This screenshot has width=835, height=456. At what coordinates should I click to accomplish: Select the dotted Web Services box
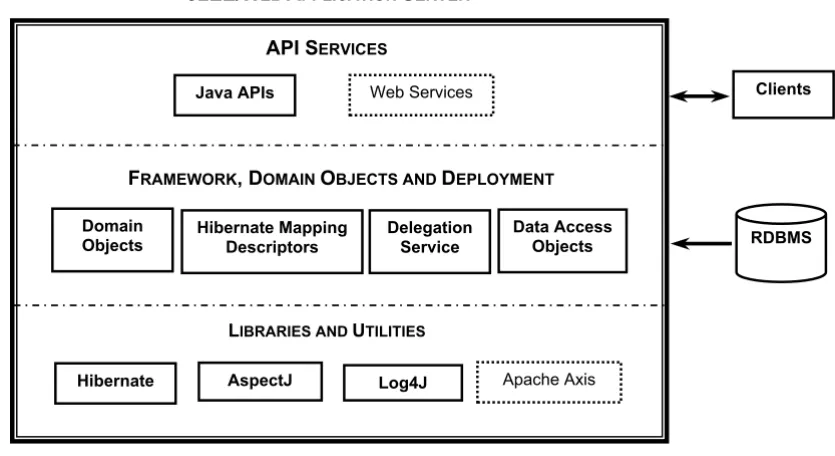click(x=421, y=95)
